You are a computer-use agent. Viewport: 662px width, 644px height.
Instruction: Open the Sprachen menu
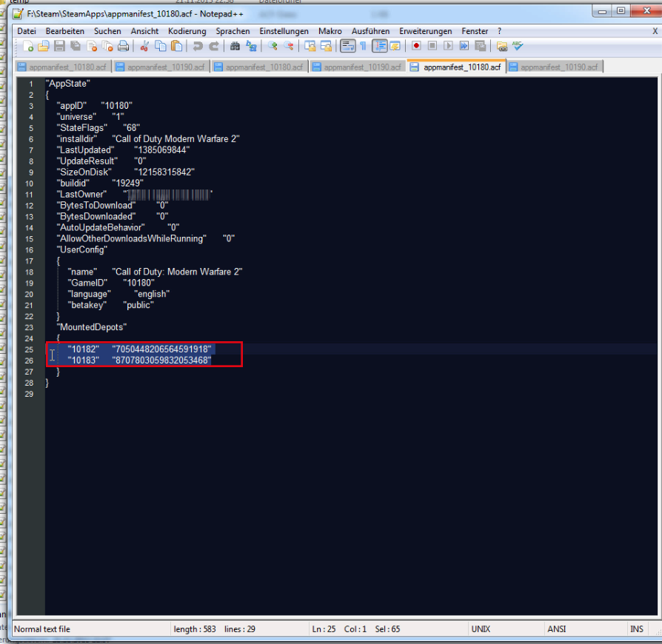pyautogui.click(x=233, y=31)
